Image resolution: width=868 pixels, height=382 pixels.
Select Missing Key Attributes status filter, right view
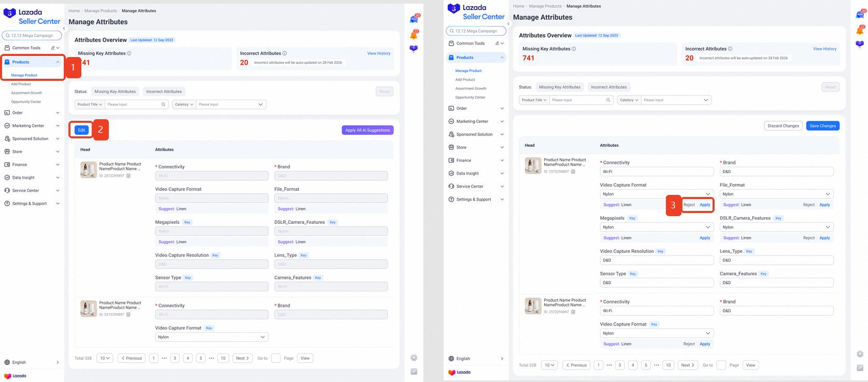pos(560,87)
